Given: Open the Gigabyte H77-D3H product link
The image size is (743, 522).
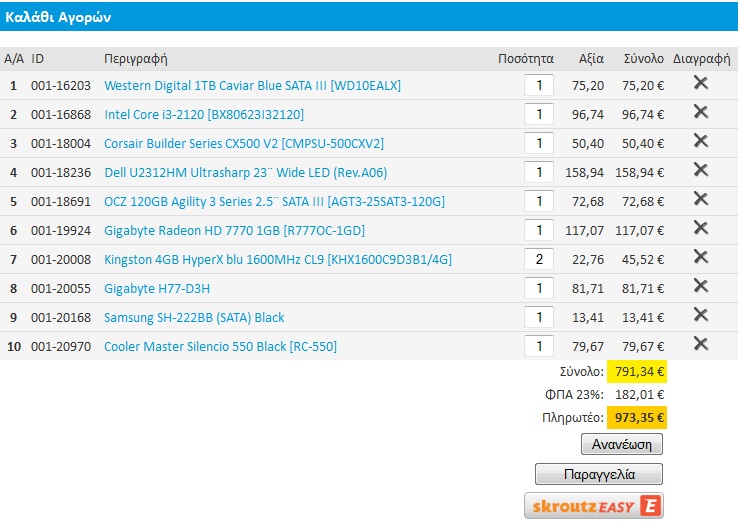Looking at the screenshot, I should [x=157, y=288].
